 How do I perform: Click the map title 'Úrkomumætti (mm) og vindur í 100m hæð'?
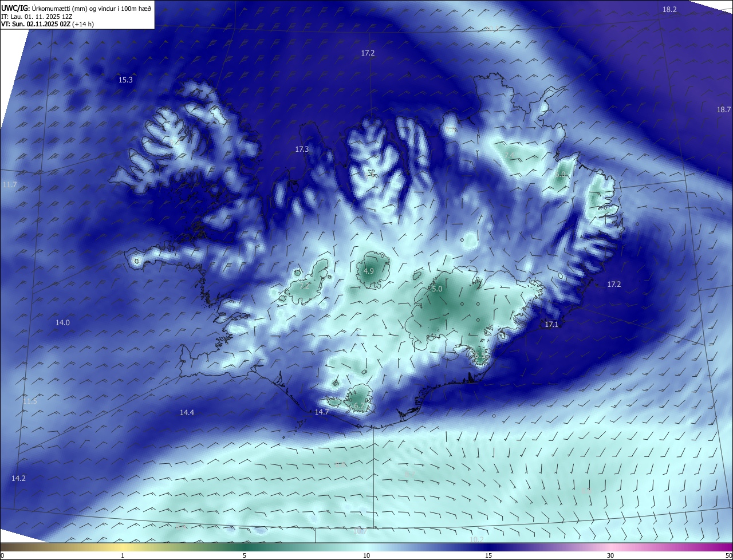coord(92,8)
